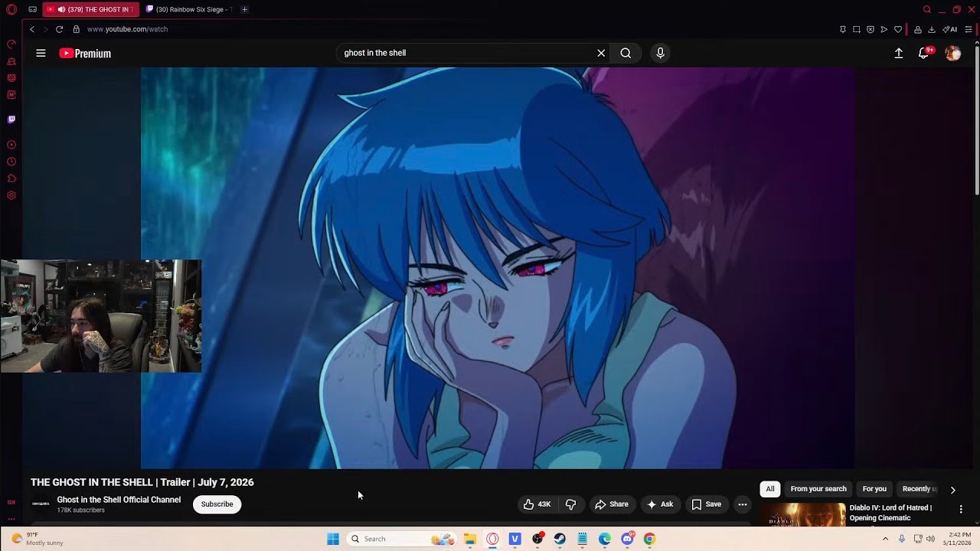Select the From your search chip
Image resolution: width=980 pixels, height=551 pixels.
818,489
